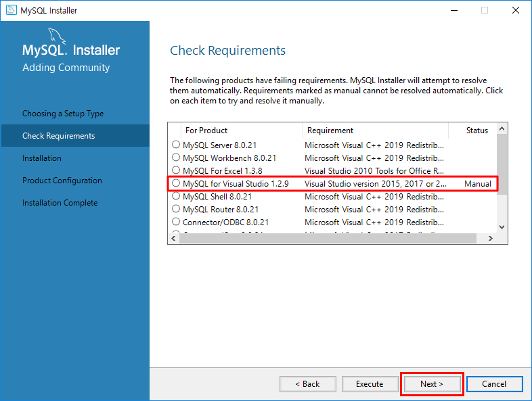Select MySQL Workbench 8.0.21 radio button
Image resolution: width=532 pixels, height=401 pixels.
point(176,158)
